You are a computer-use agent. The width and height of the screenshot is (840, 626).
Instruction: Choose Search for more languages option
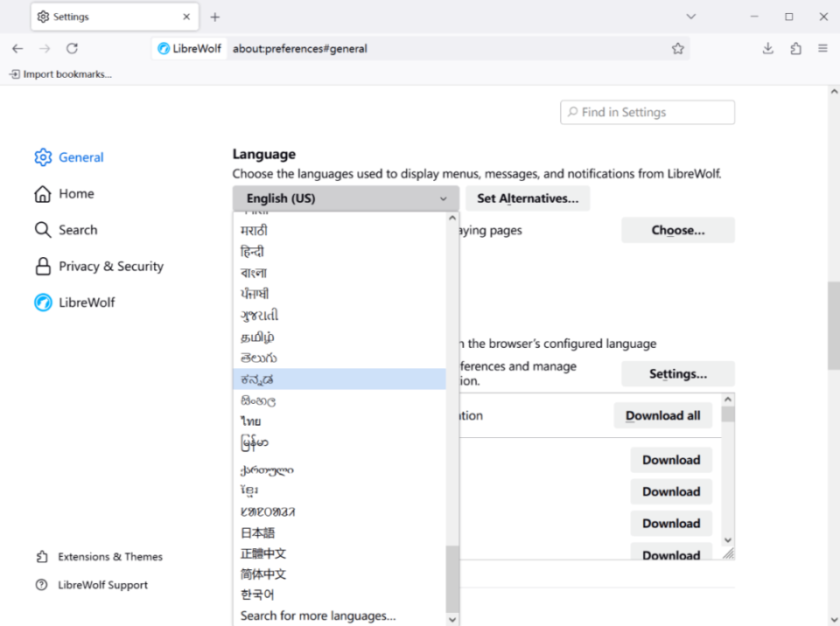tap(339, 616)
